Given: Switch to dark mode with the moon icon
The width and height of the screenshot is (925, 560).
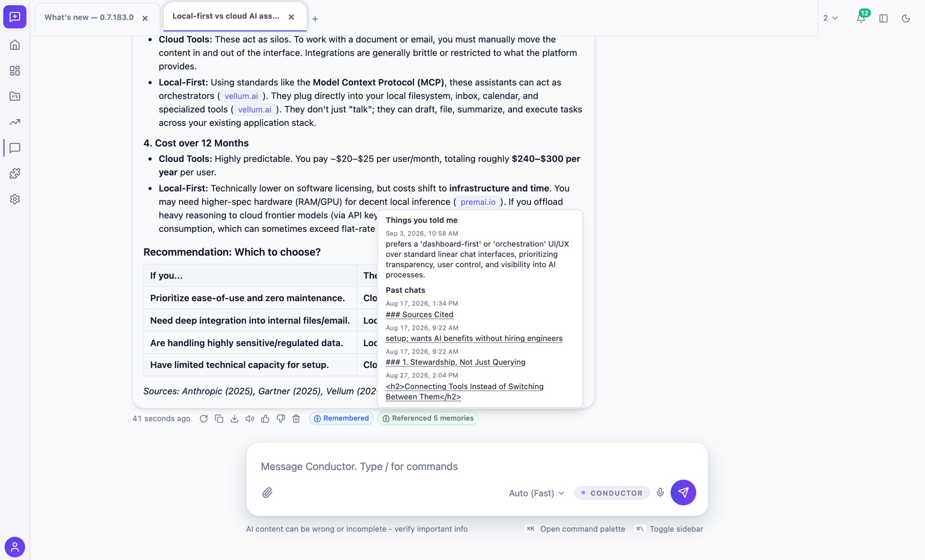Looking at the screenshot, I should [x=906, y=18].
